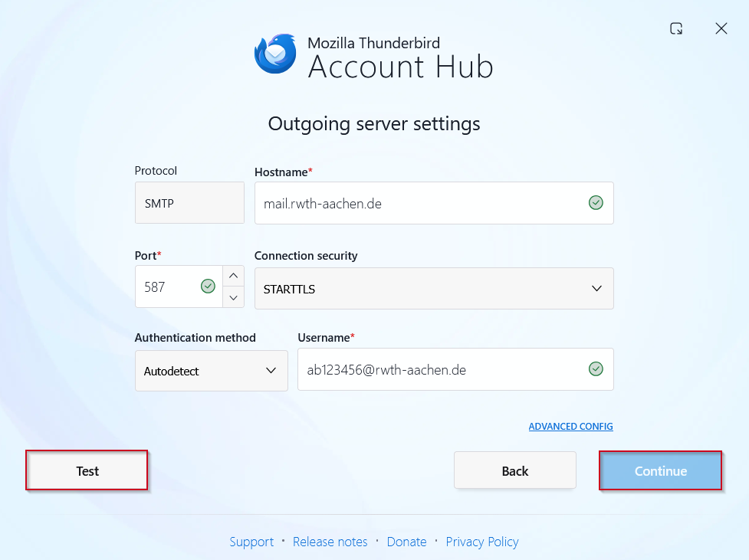Viewport: 749px width, 560px height.
Task: Open the Connection security STARTTLS dropdown
Action: click(x=434, y=288)
